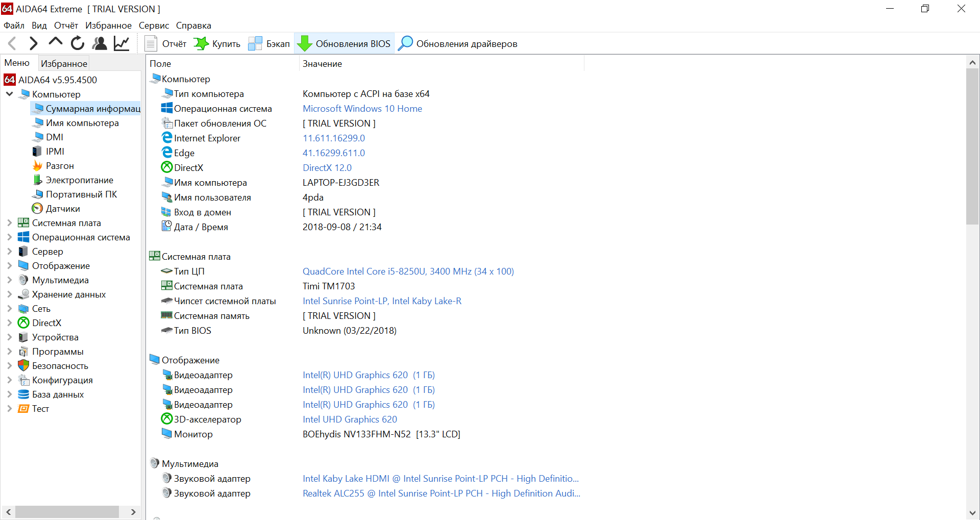The width and height of the screenshot is (980, 520).
Task: Expand the Сеть tree node
Action: (x=10, y=309)
